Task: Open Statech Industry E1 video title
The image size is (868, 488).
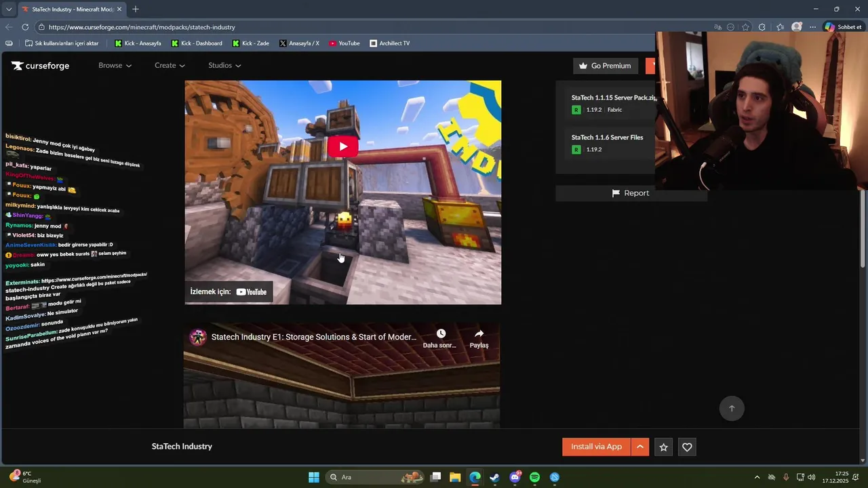Action: [x=313, y=337]
